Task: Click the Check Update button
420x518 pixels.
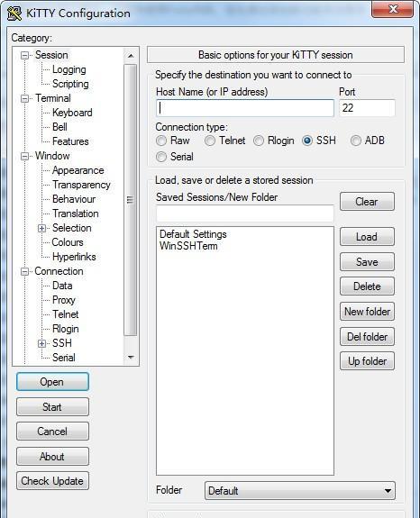Action: pos(52,481)
